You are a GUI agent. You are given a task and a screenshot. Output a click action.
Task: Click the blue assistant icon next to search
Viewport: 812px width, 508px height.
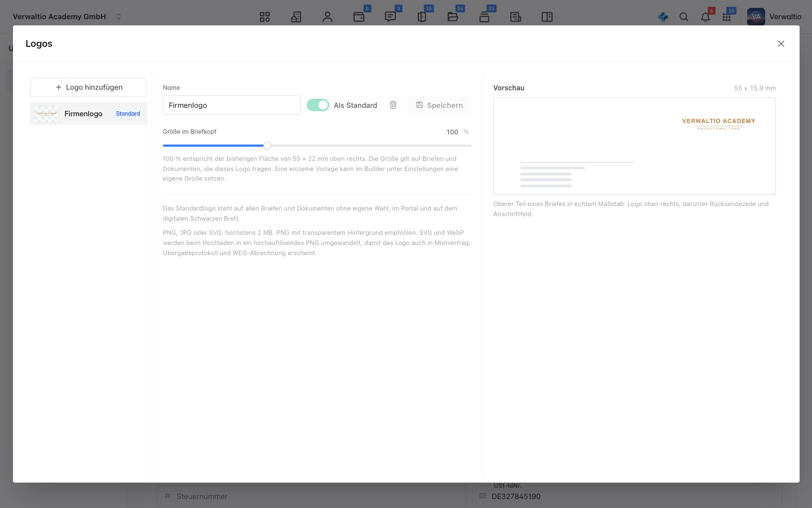click(663, 17)
